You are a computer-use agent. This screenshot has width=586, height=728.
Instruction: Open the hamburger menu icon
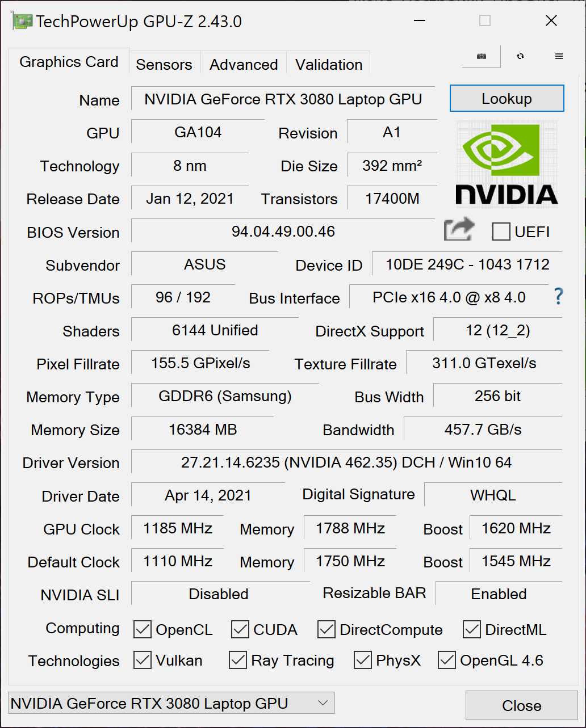pyautogui.click(x=559, y=56)
